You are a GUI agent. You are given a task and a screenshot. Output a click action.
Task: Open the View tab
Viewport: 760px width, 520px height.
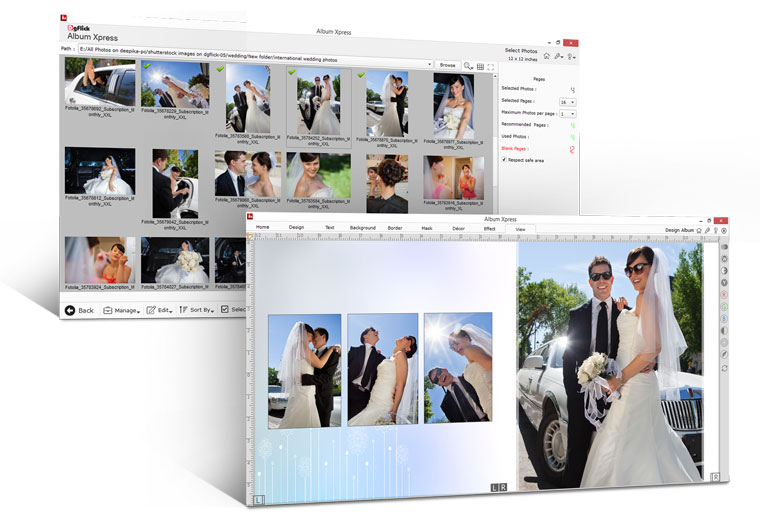[520, 229]
